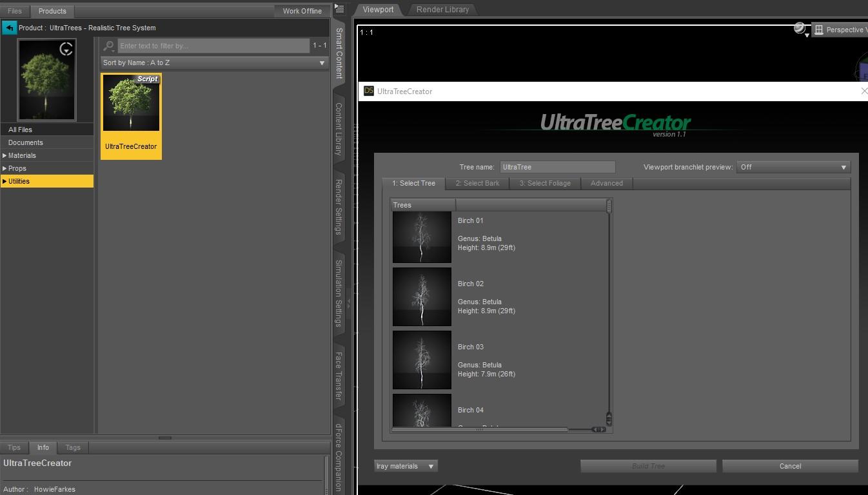868x495 pixels.
Task: Click the Work Offline button
Action: (x=302, y=11)
